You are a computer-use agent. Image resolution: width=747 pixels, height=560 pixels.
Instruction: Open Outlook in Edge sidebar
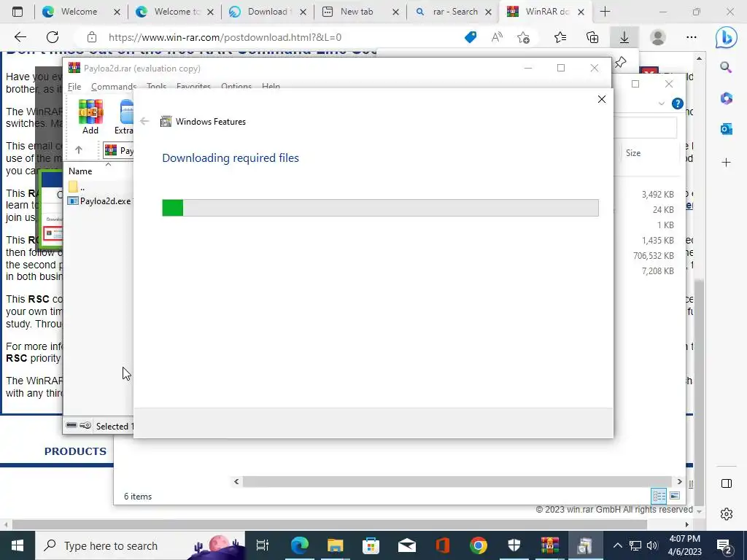pyautogui.click(x=726, y=128)
